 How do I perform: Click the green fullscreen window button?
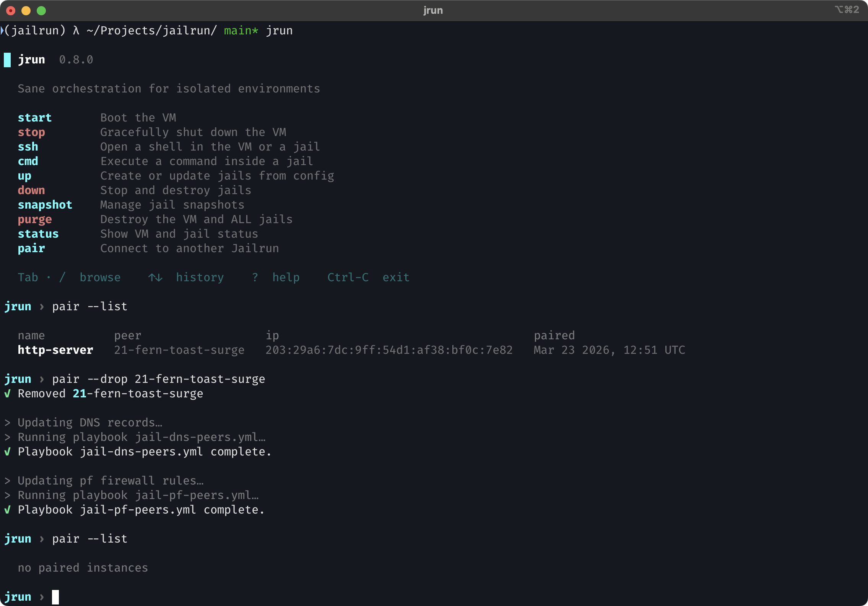coord(41,11)
